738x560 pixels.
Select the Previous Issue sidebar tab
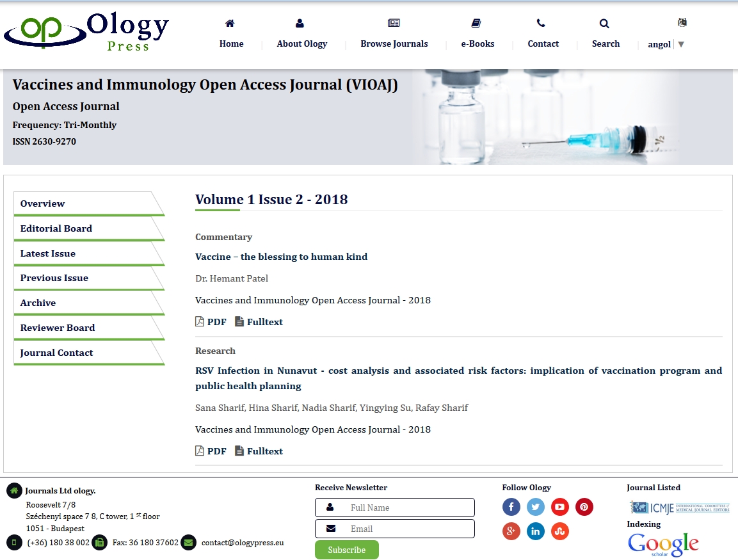89,278
